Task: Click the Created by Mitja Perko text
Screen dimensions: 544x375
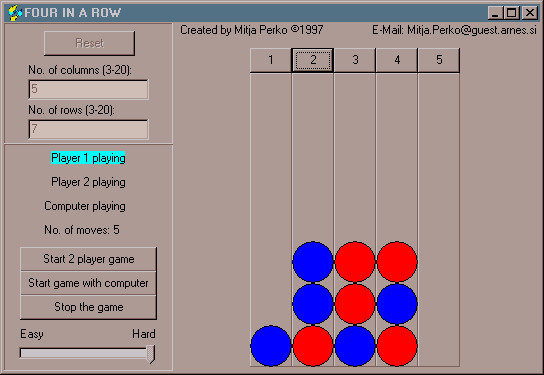Action: tap(252, 30)
